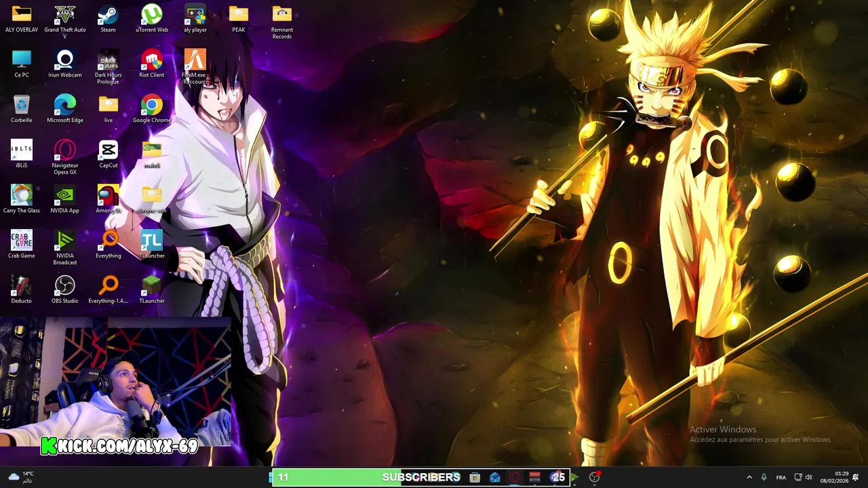Viewport: 868px width, 488px height.
Task: Click the microphone tray icon
Action: coord(764,477)
